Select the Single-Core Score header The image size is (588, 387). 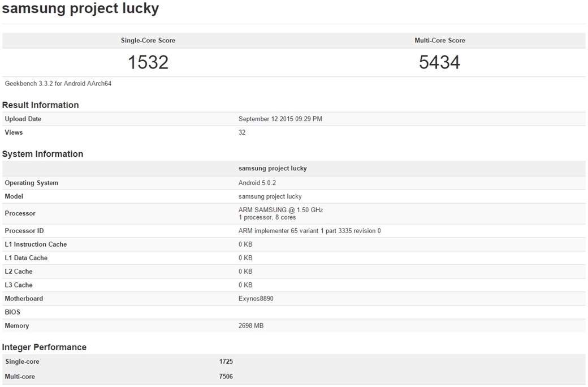click(148, 41)
